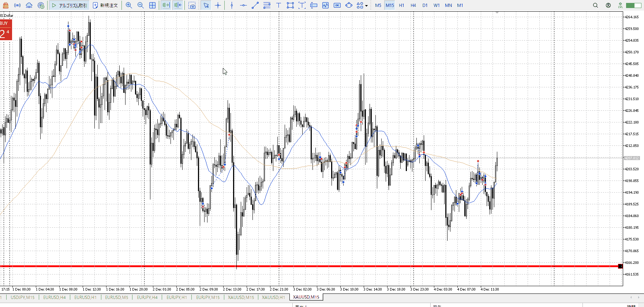Expand the shapes objects dropdown arrow
This screenshot has height=307, width=644.
pos(366,6)
